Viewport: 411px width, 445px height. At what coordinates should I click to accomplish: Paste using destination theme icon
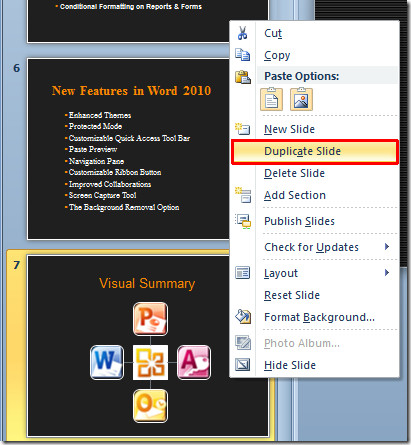tap(271, 99)
